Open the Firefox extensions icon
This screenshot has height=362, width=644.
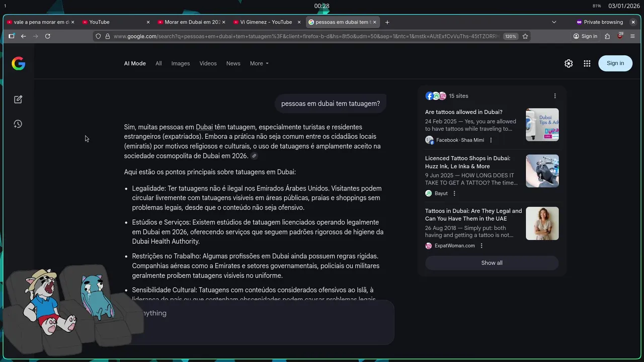tap(607, 36)
